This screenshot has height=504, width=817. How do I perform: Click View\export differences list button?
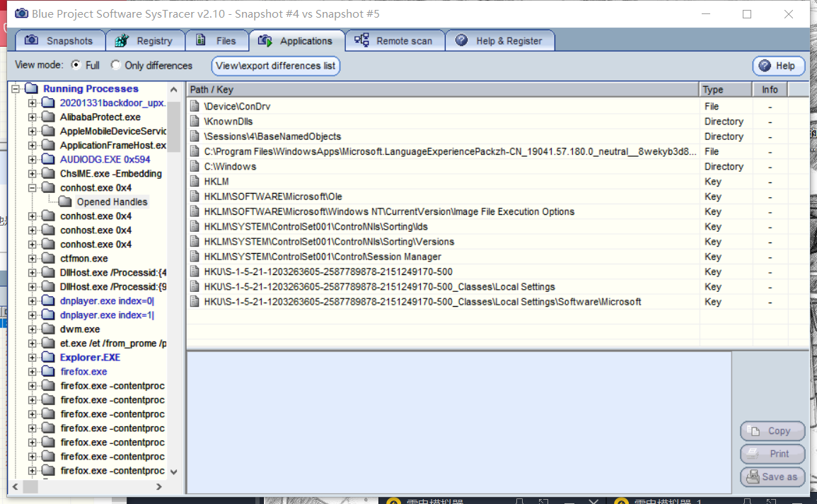click(276, 66)
